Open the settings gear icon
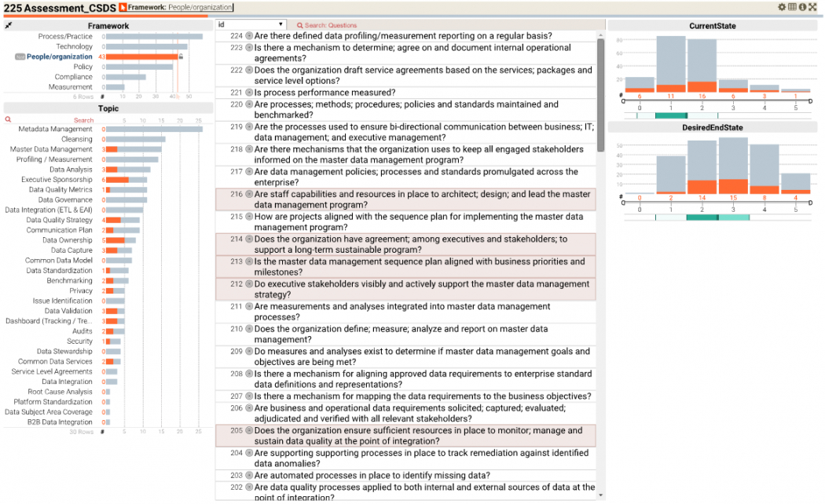825x504 pixels. coord(782,7)
